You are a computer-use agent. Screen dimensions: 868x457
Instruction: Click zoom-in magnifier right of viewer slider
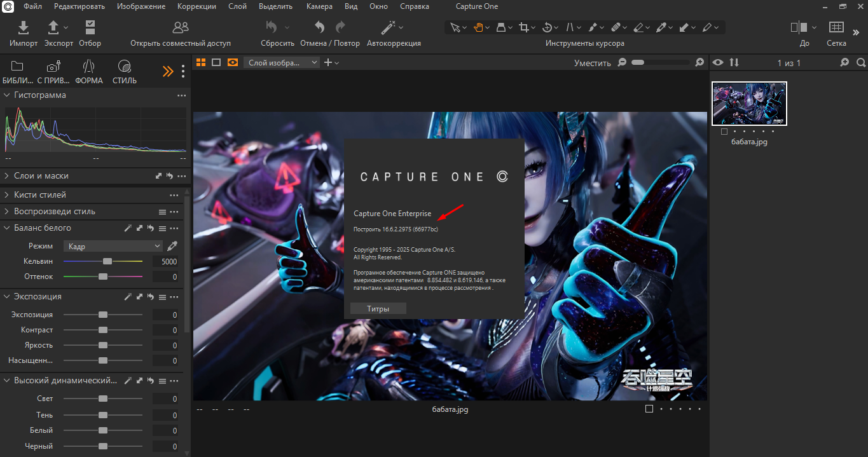click(699, 62)
